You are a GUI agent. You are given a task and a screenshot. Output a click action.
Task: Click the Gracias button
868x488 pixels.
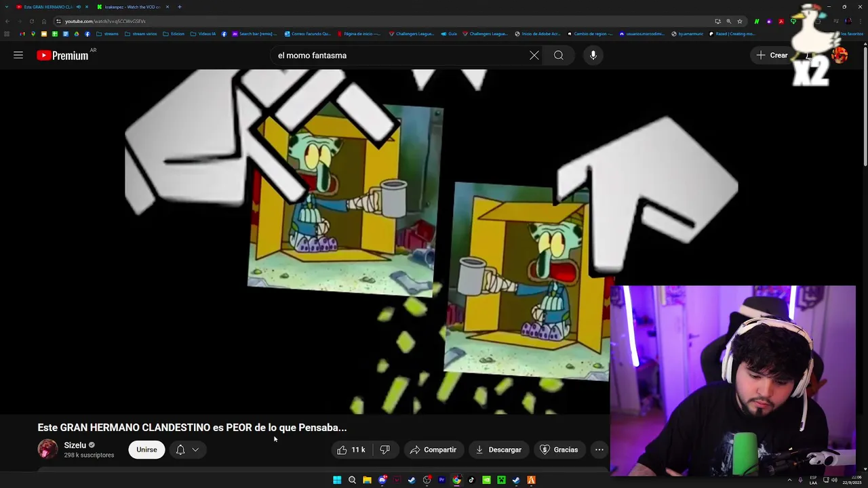point(559,449)
